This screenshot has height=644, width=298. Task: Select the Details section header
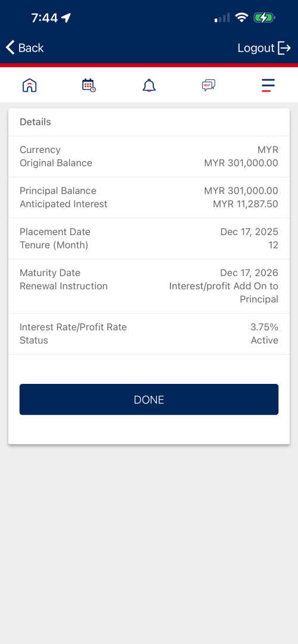tap(35, 122)
